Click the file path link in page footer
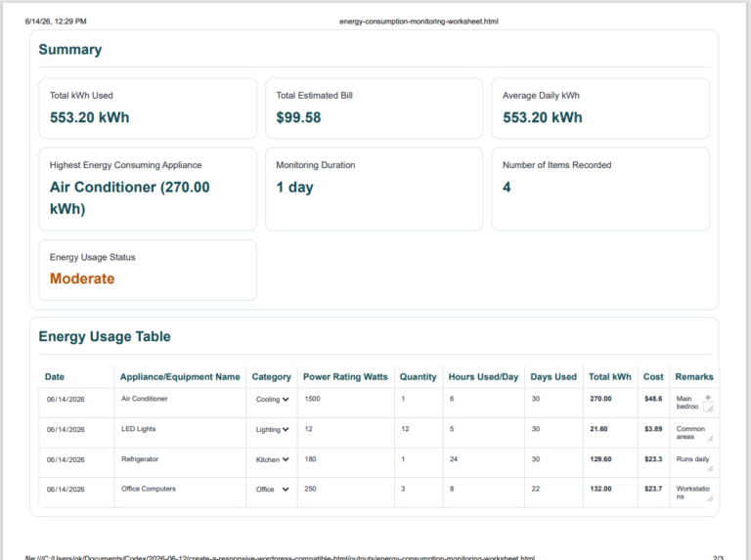The height and width of the screenshot is (560, 751). point(280,557)
